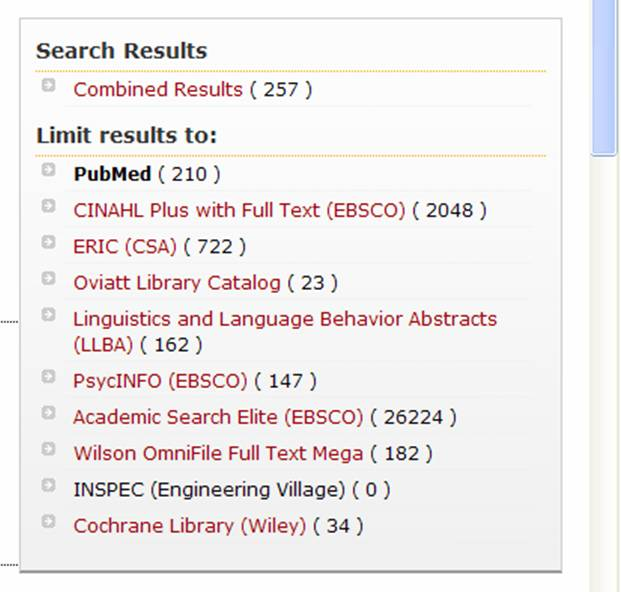Click arrow icon next to Cochrane Library

pos(48,522)
